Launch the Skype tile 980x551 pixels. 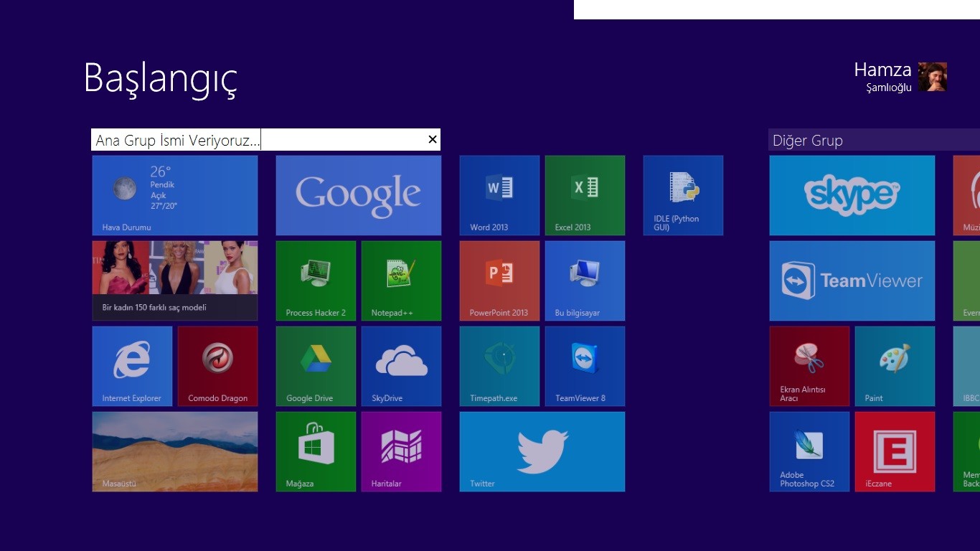coord(852,195)
